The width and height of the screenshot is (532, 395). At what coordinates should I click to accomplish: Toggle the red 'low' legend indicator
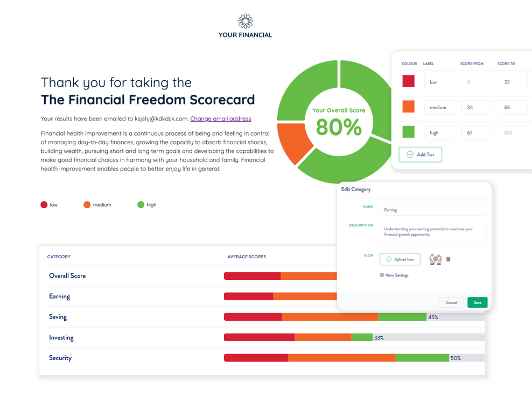[x=43, y=204]
